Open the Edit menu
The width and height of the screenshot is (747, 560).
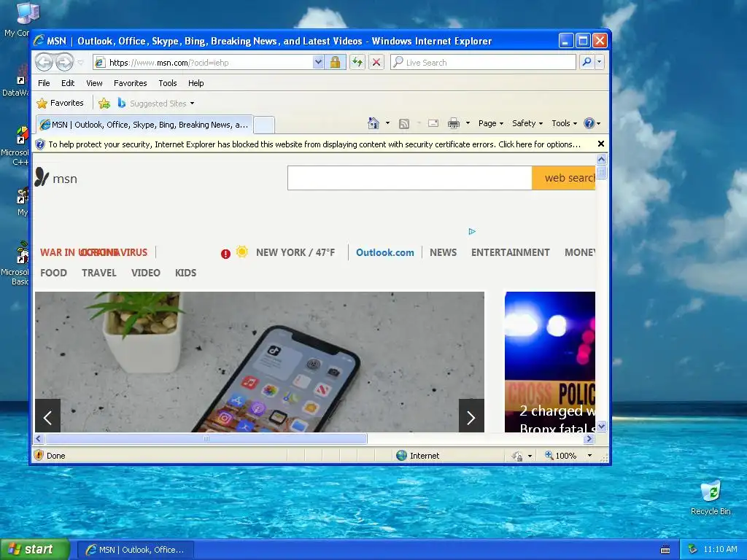point(68,83)
